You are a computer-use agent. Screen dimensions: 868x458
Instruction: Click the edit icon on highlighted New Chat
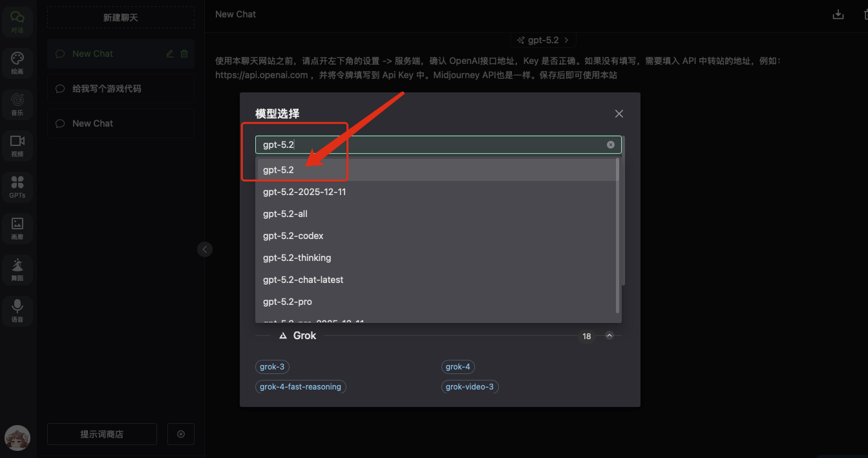pos(170,54)
